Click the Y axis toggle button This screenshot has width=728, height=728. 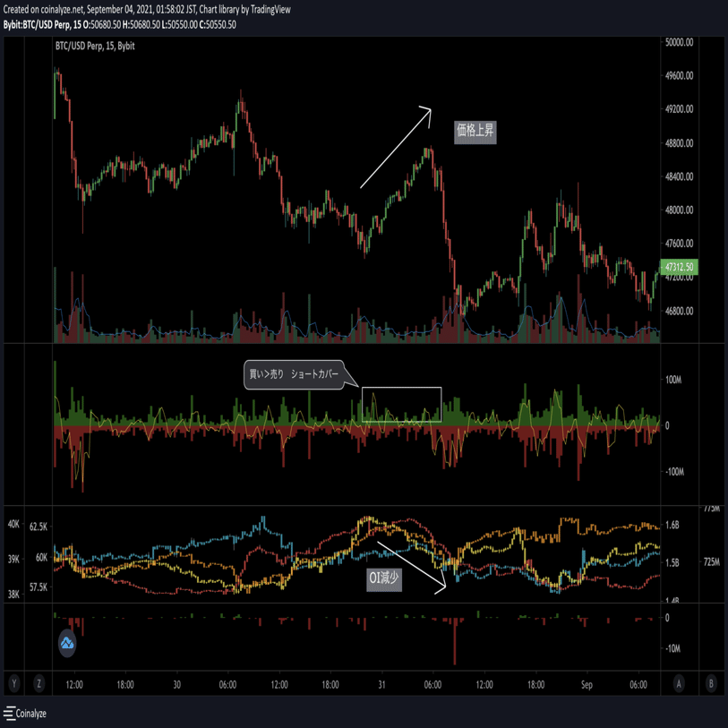click(14, 683)
